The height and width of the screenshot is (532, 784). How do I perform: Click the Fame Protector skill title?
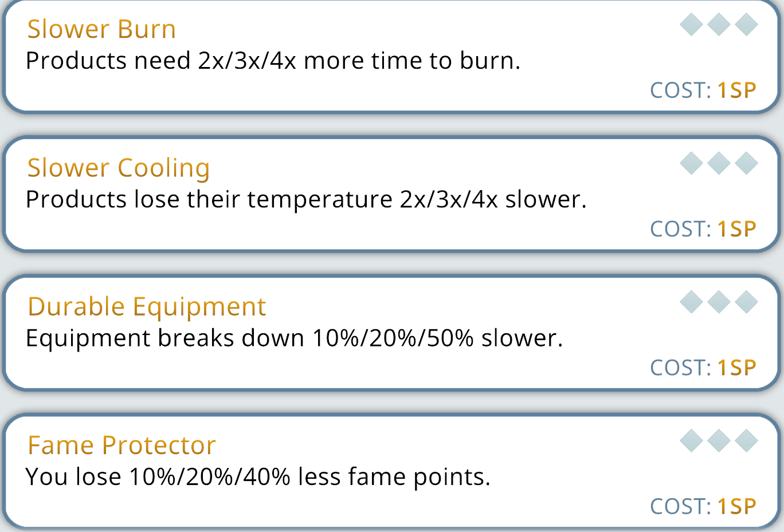121,445
